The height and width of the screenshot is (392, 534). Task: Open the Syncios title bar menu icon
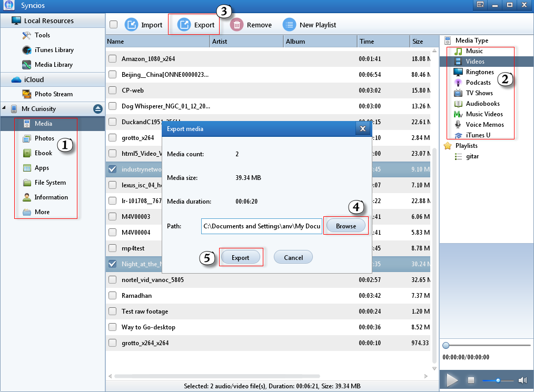(x=480, y=5)
